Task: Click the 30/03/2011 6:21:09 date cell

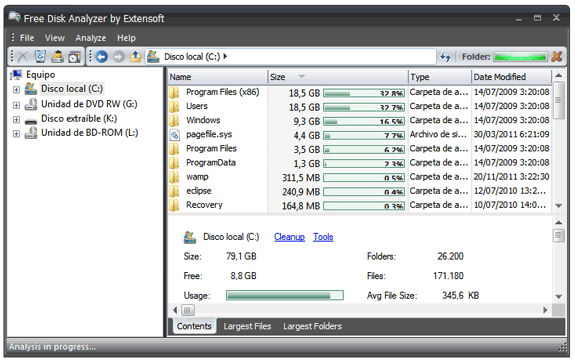Action: point(511,135)
